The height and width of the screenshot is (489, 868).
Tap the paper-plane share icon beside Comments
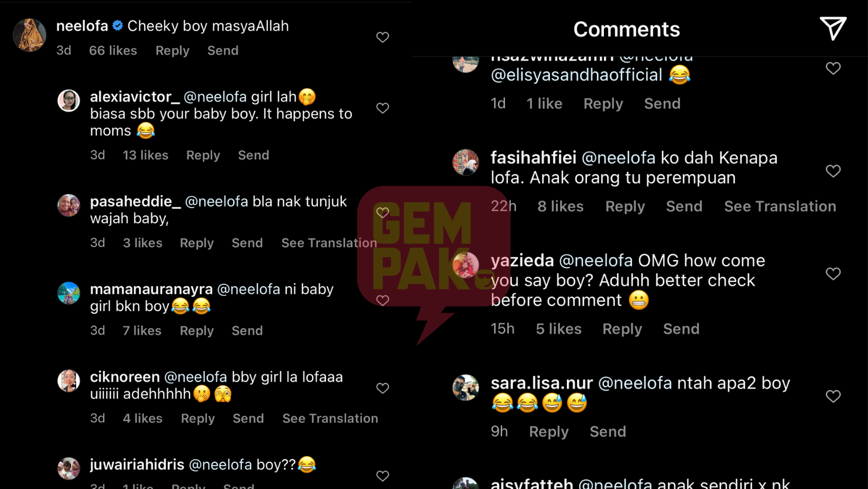tap(833, 29)
